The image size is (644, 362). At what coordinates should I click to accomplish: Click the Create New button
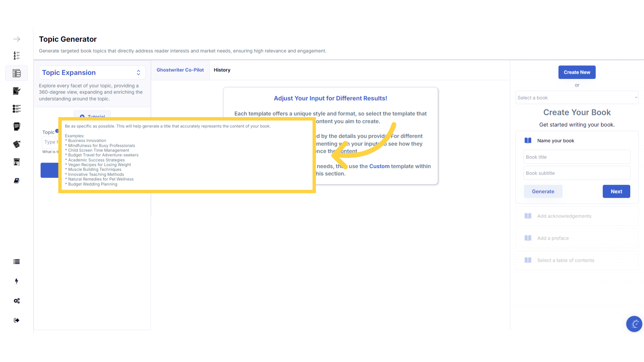[x=577, y=72]
